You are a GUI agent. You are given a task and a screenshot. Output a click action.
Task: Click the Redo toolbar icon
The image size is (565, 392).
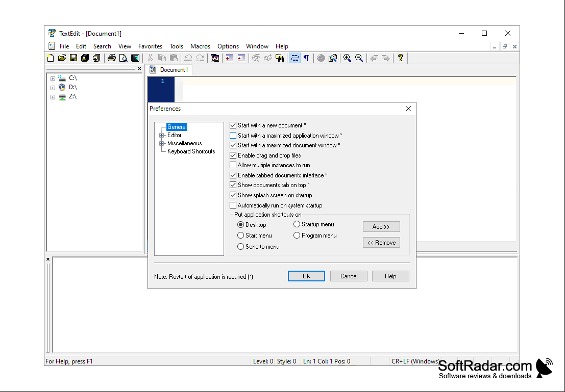(200, 58)
